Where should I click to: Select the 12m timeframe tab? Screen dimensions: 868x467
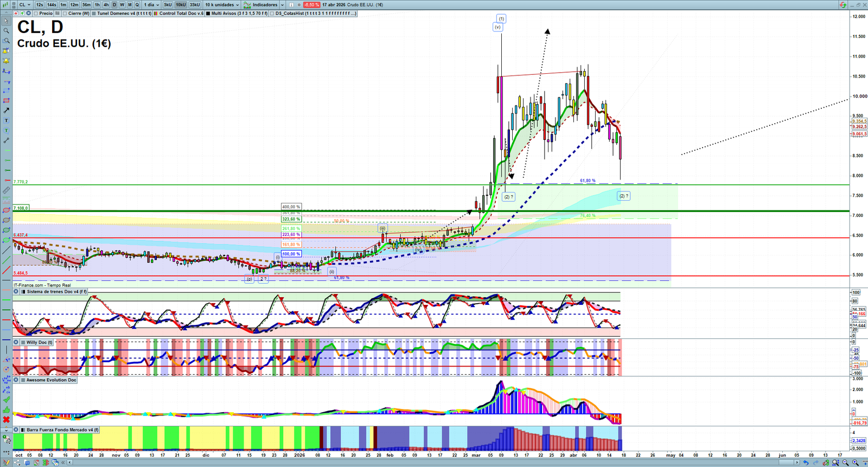[x=74, y=5]
